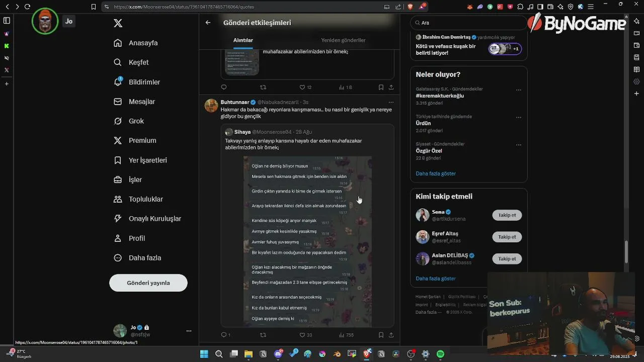Repost the upper post with 12 likes

[x=263, y=87]
